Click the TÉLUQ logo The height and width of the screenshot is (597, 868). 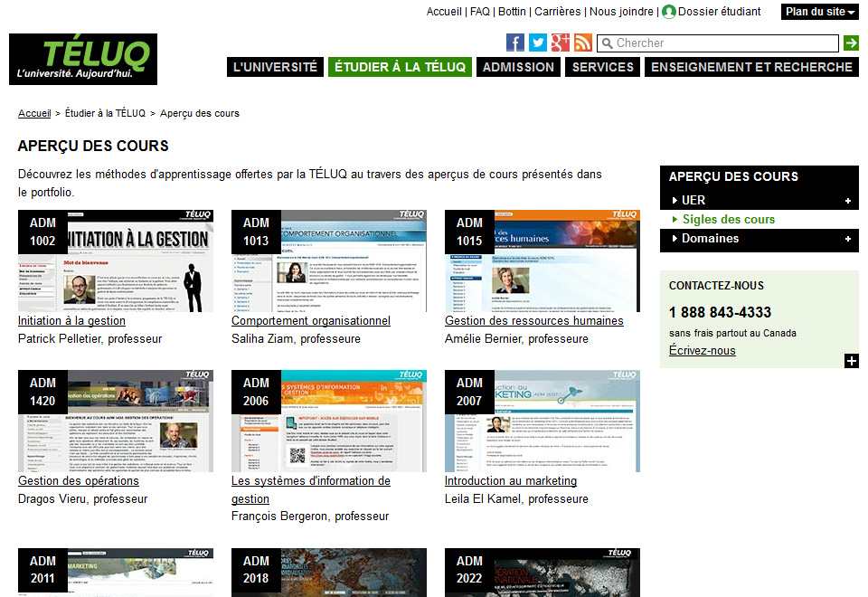83,60
